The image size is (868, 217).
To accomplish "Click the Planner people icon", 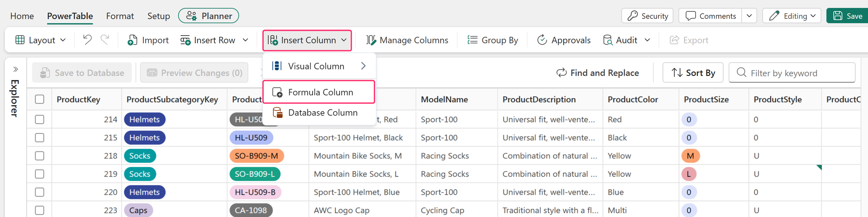I will [191, 16].
